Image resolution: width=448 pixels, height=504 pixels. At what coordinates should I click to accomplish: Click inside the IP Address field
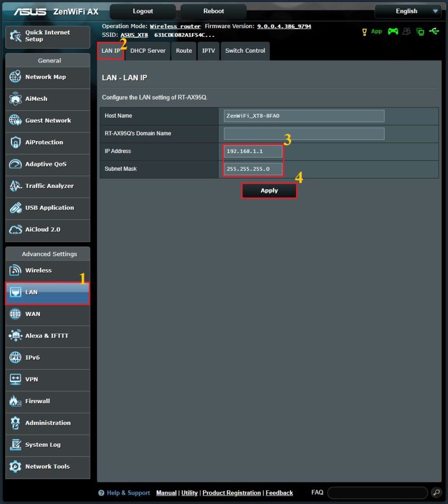pyautogui.click(x=252, y=151)
